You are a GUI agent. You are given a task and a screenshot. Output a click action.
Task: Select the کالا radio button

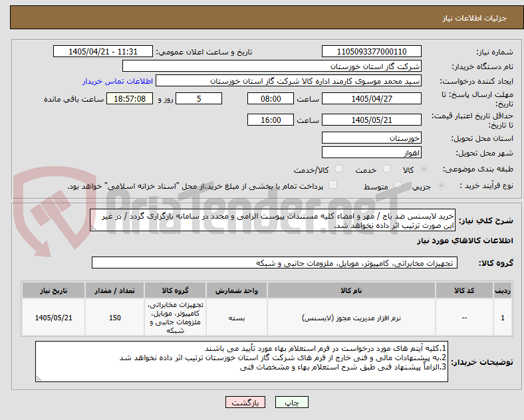click(x=424, y=169)
